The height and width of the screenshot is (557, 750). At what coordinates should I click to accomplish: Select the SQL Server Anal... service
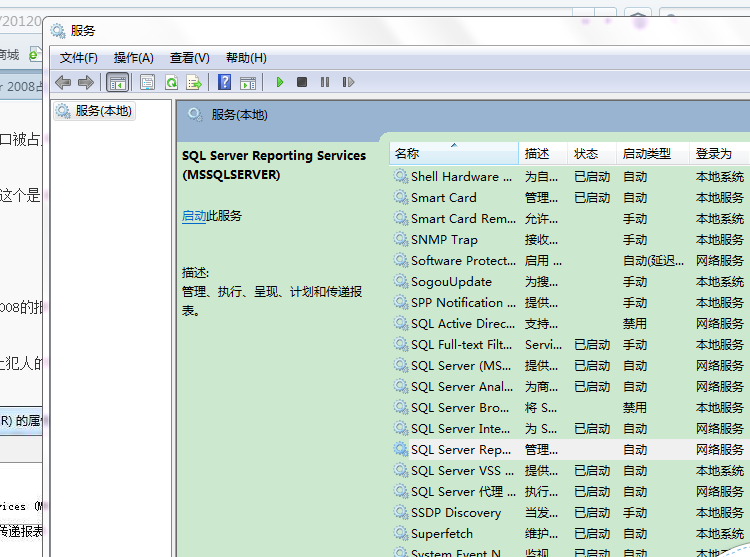tap(462, 387)
